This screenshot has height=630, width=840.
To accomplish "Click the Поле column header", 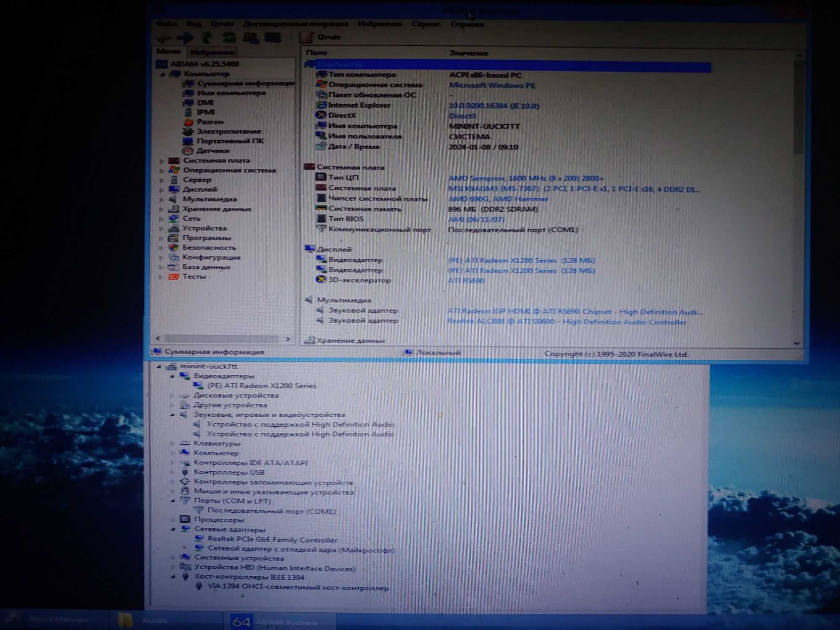I will pyautogui.click(x=316, y=53).
